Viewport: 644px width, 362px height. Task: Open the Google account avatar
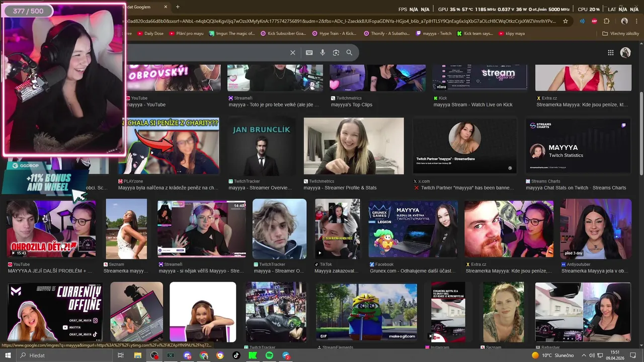point(626,53)
